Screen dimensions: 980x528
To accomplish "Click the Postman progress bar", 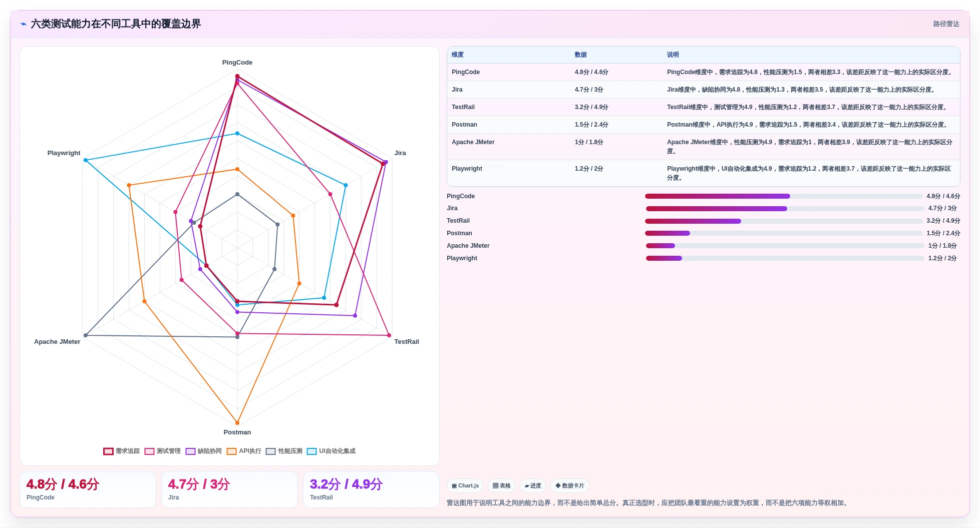I will coord(784,233).
